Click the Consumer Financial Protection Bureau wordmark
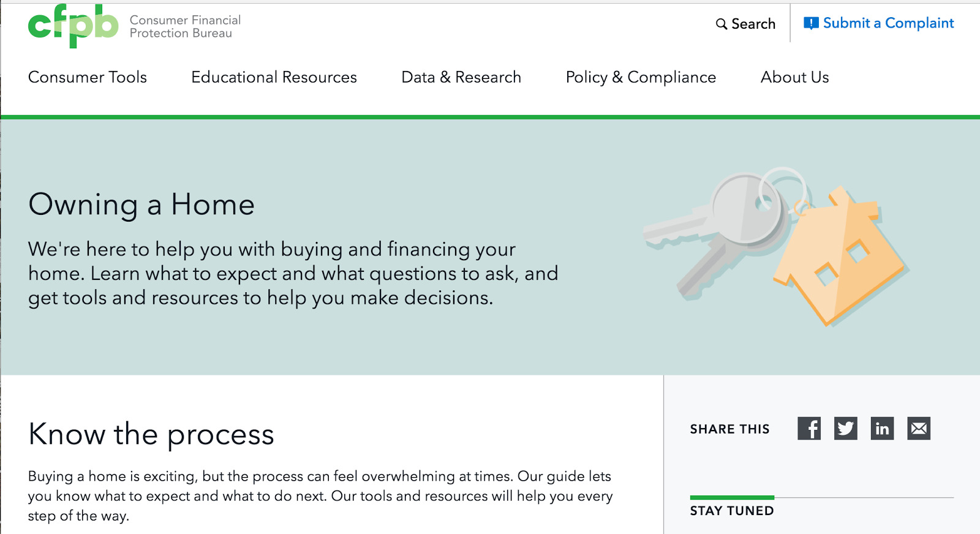Image resolution: width=980 pixels, height=534 pixels. [x=183, y=26]
